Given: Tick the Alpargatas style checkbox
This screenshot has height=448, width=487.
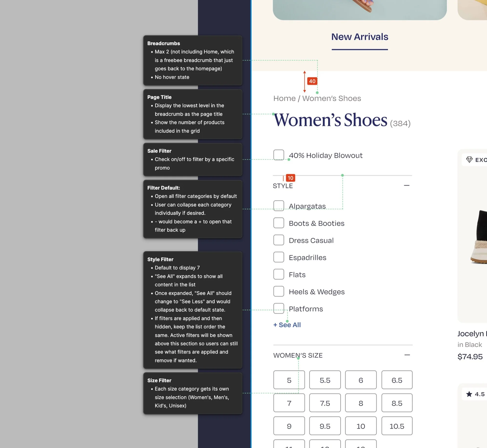Looking at the screenshot, I should 279,206.
